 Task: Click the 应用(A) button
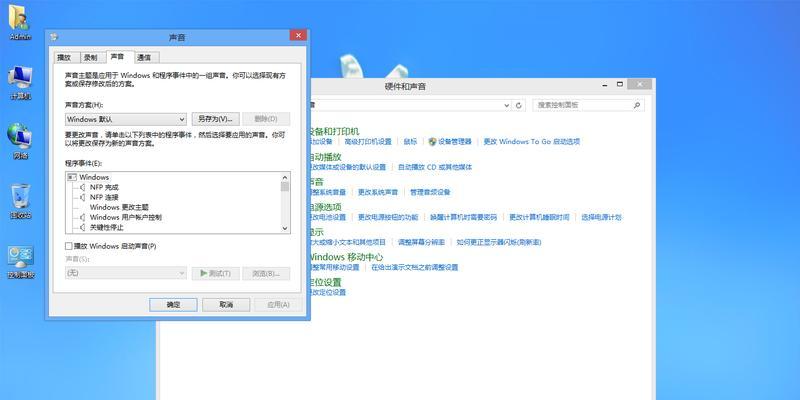coord(278,305)
